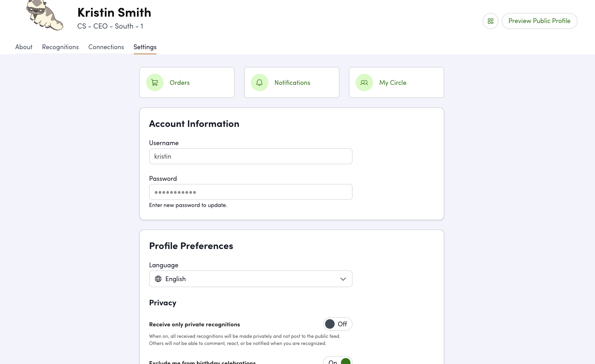Open the Language dropdown
Viewport: 595px width, 364px height.
pos(250,279)
